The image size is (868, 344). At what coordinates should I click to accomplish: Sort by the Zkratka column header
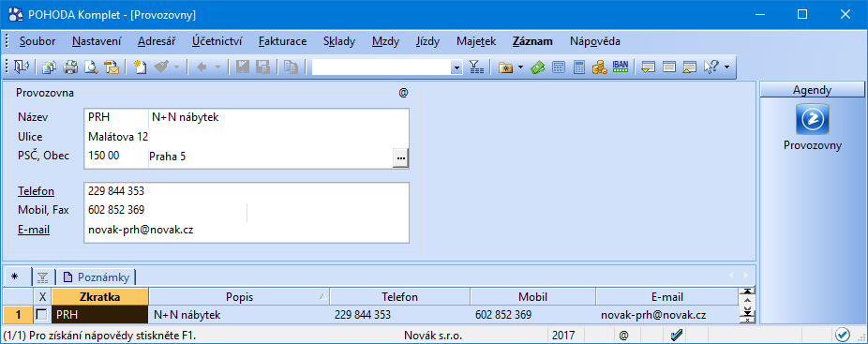[99, 297]
